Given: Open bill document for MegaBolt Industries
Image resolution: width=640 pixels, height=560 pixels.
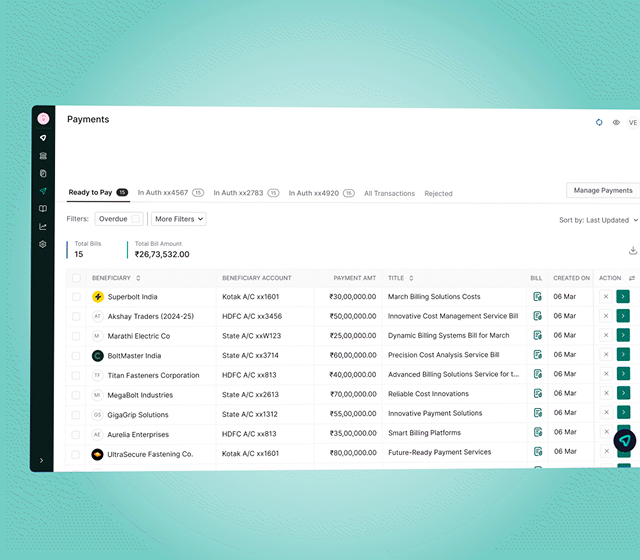Looking at the screenshot, I should [538, 393].
